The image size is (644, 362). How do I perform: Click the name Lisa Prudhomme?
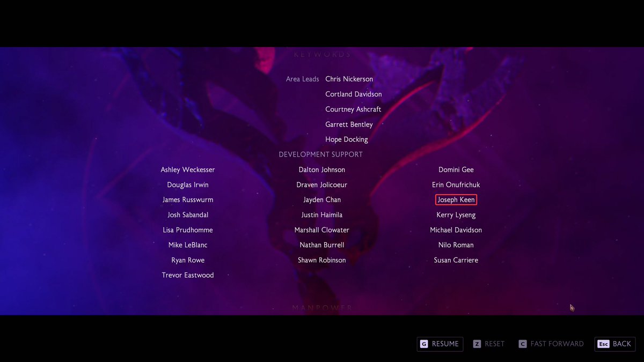[188, 230]
